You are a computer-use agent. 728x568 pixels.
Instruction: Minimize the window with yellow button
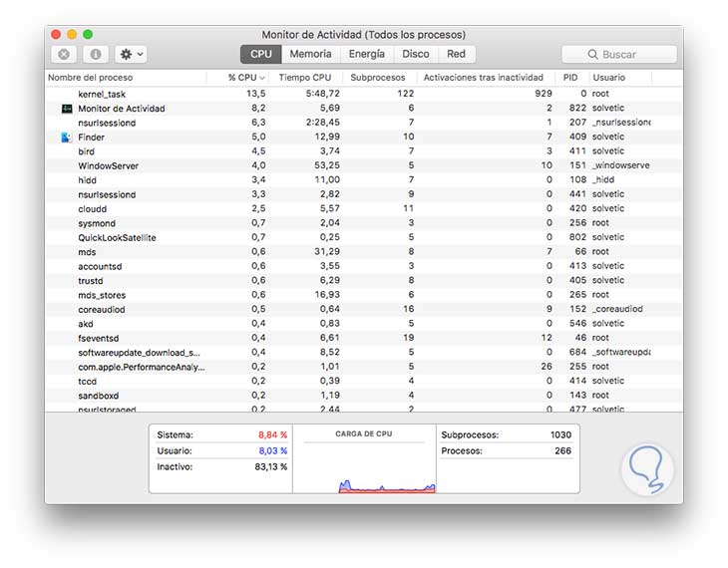(72, 34)
